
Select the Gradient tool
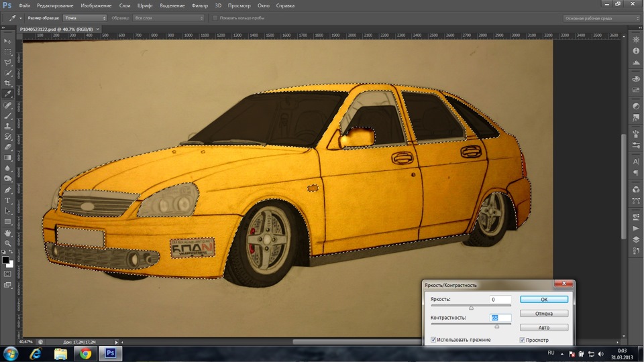(x=7, y=158)
